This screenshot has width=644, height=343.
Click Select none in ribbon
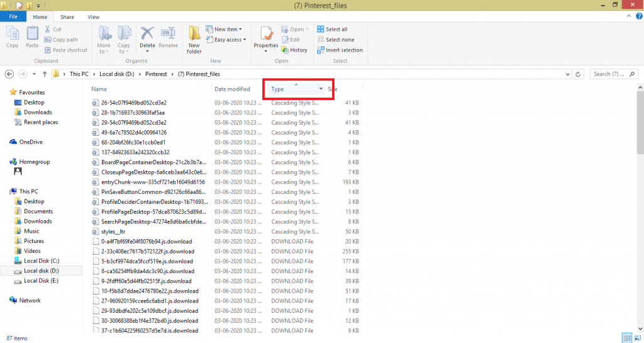(336, 40)
